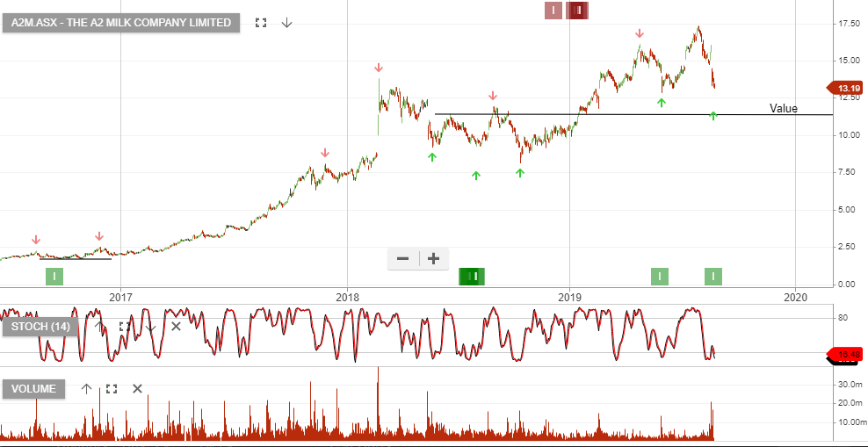Move the VOLUME panel up
Screen dimensions: 868x447
pyautogui.click(x=86, y=388)
